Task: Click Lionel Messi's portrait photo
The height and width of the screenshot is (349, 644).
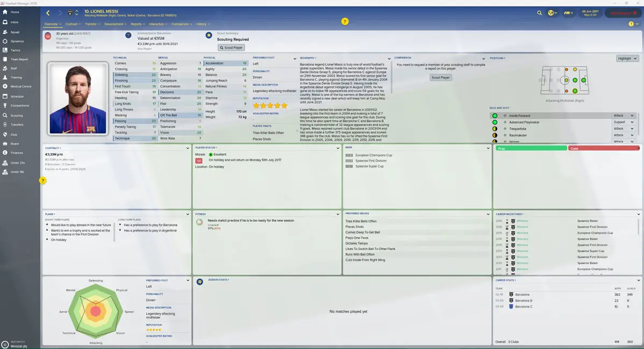Action: click(x=77, y=98)
